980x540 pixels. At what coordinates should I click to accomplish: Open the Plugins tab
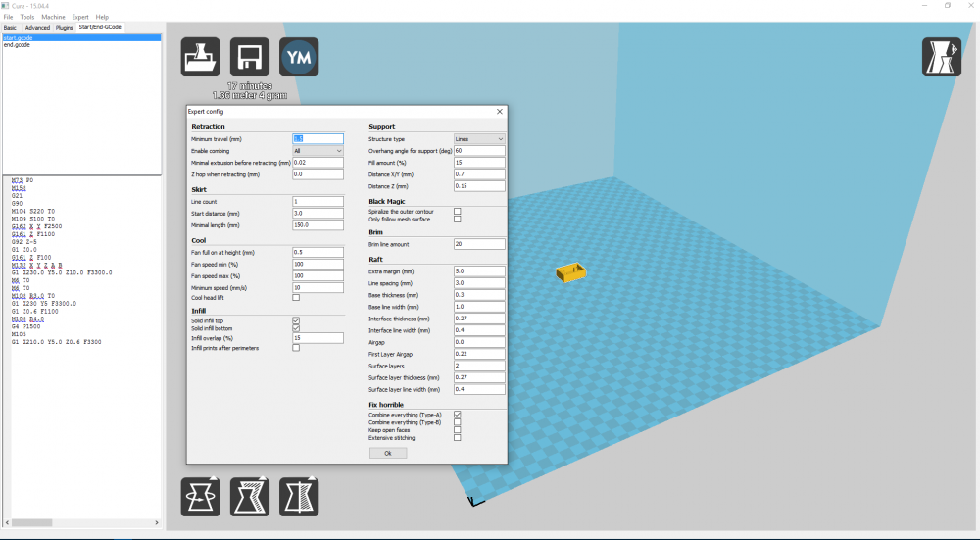tap(65, 27)
